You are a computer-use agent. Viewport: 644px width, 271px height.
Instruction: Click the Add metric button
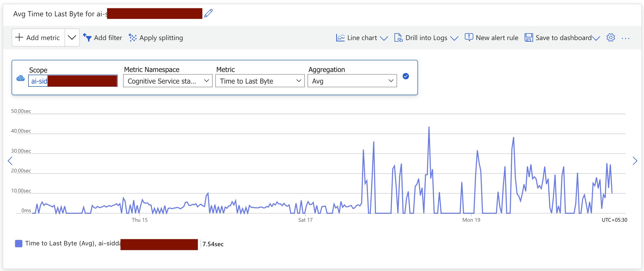click(38, 38)
